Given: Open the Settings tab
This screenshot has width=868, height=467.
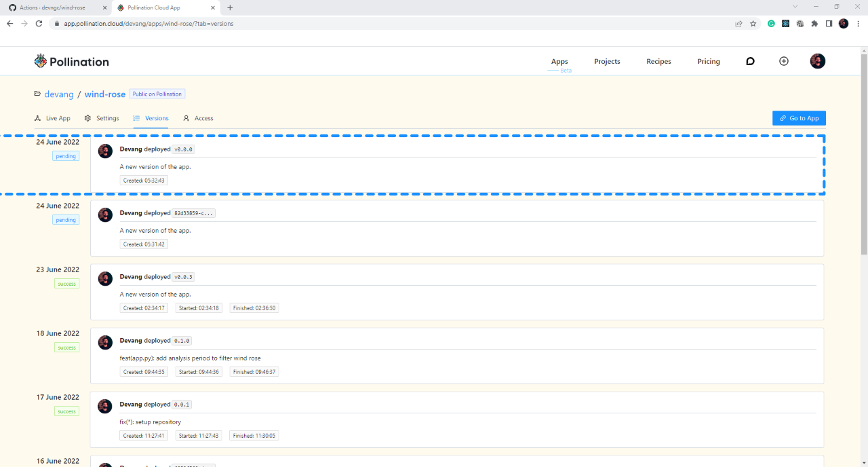Looking at the screenshot, I should click(x=102, y=118).
